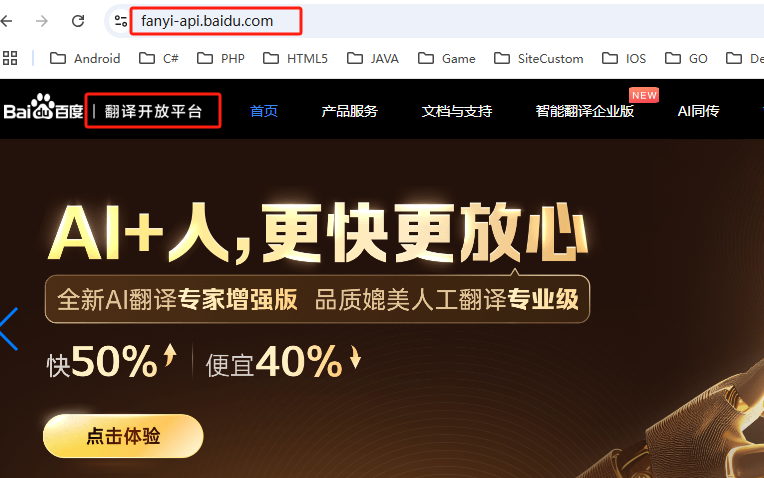Screen dimensions: 764x478
Task: Click the Baidu logo
Action: [x=43, y=108]
